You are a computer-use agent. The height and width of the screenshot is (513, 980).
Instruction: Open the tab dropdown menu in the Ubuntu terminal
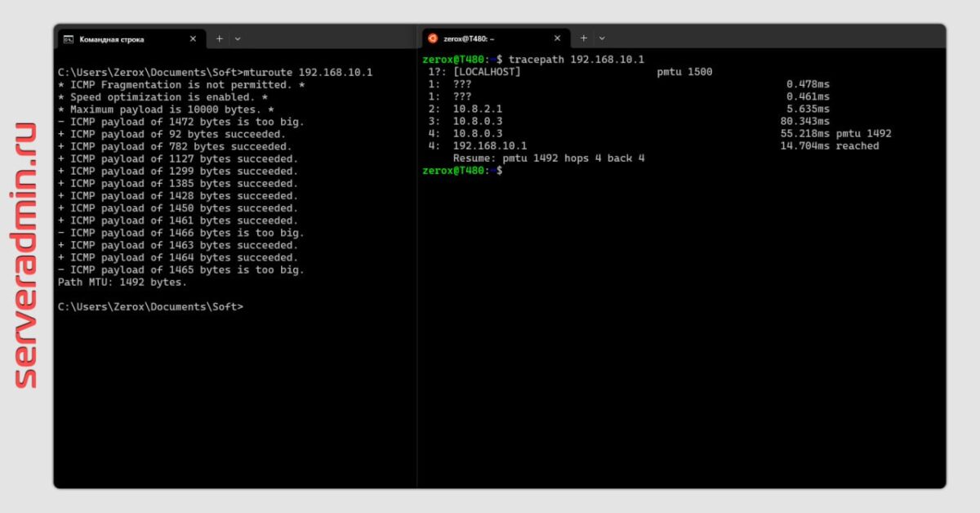pos(602,38)
